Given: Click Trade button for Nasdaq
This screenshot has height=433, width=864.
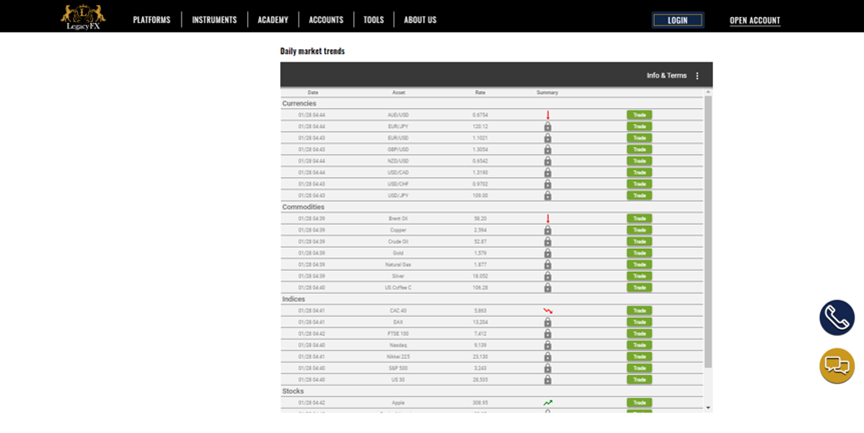Looking at the screenshot, I should tap(639, 345).
